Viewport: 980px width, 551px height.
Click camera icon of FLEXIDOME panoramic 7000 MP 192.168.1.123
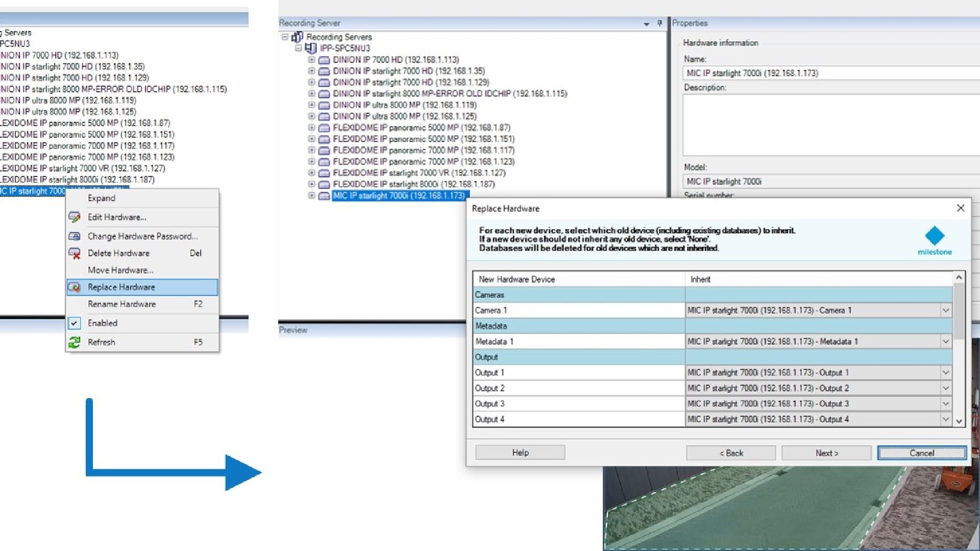[324, 162]
